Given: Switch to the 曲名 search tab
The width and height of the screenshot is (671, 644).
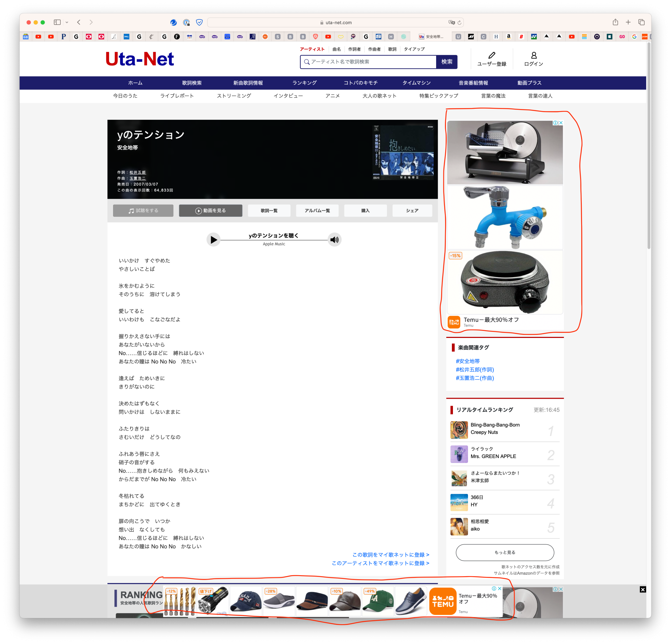Looking at the screenshot, I should point(336,49).
